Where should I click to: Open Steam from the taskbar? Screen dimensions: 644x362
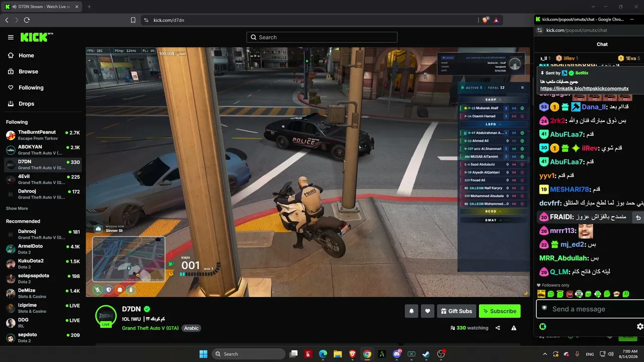(x=426, y=354)
